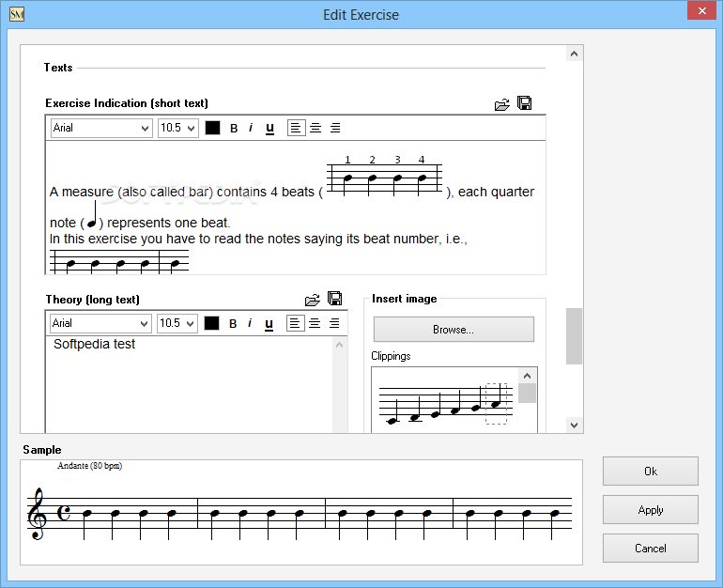Pick text color in Exercise Indication toolbar
Viewport: 723px width, 588px height.
[212, 128]
